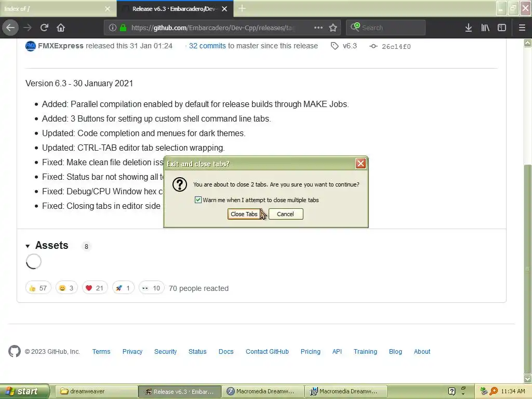Click the help question mark tray icon
The height and width of the screenshot is (399, 532).
coord(451,391)
